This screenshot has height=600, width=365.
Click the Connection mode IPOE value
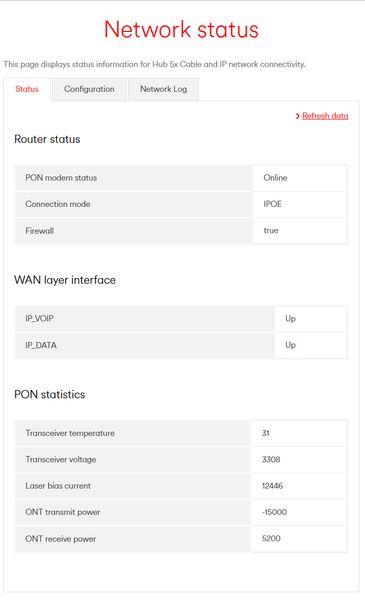click(272, 204)
